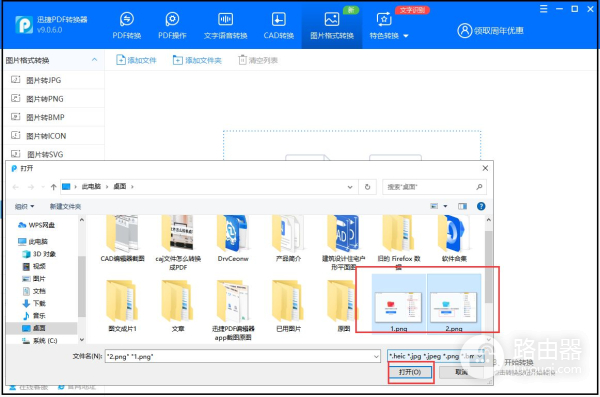Viewport: 600px width, 397px height.
Task: Click 新建文件夹 button
Action: point(65,206)
